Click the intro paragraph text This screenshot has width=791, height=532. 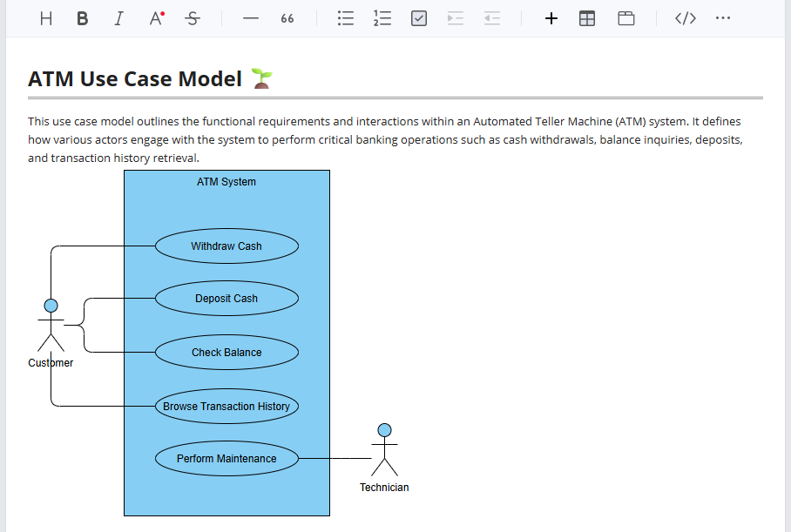click(x=385, y=139)
